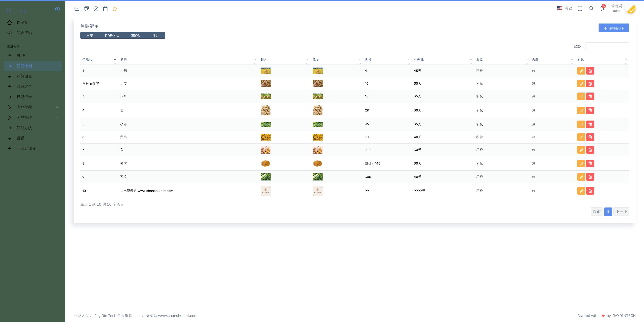Click the 添加新项目 button
The width and height of the screenshot is (644, 322).
click(x=613, y=28)
